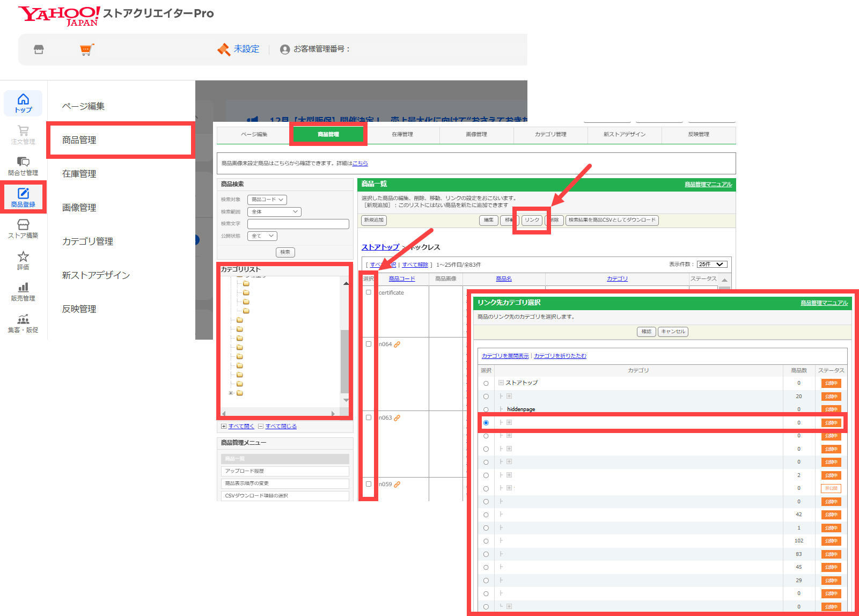The width and height of the screenshot is (859, 616).
Task: Switch to ページ編集 tab in top tab bar
Action: coord(254,135)
